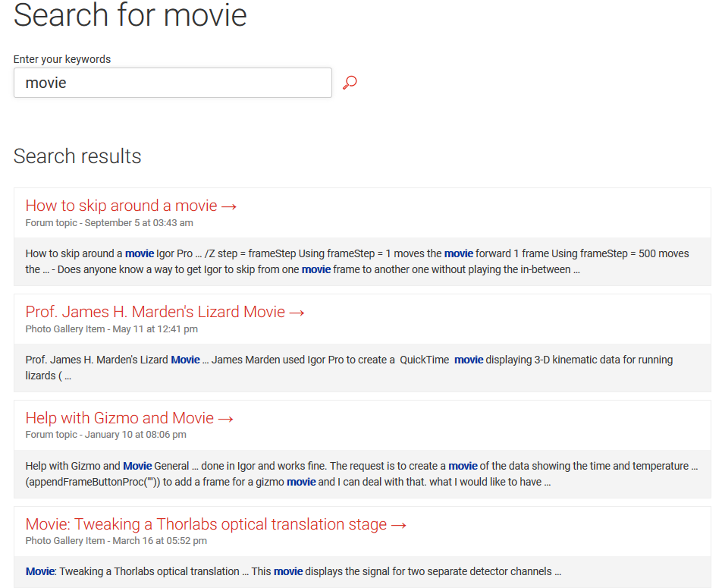Click the Gizmo movie result snippet text
Image resolution: width=722 pixels, height=588 pixels.
coord(362,473)
